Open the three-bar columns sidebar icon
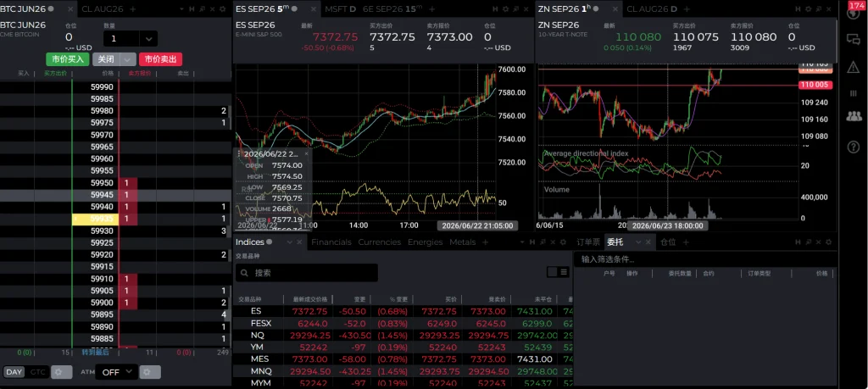The height and width of the screenshot is (389, 868). click(853, 93)
